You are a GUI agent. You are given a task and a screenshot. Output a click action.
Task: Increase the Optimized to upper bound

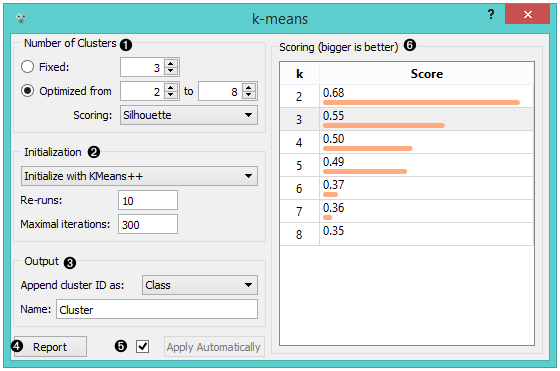pos(249,87)
